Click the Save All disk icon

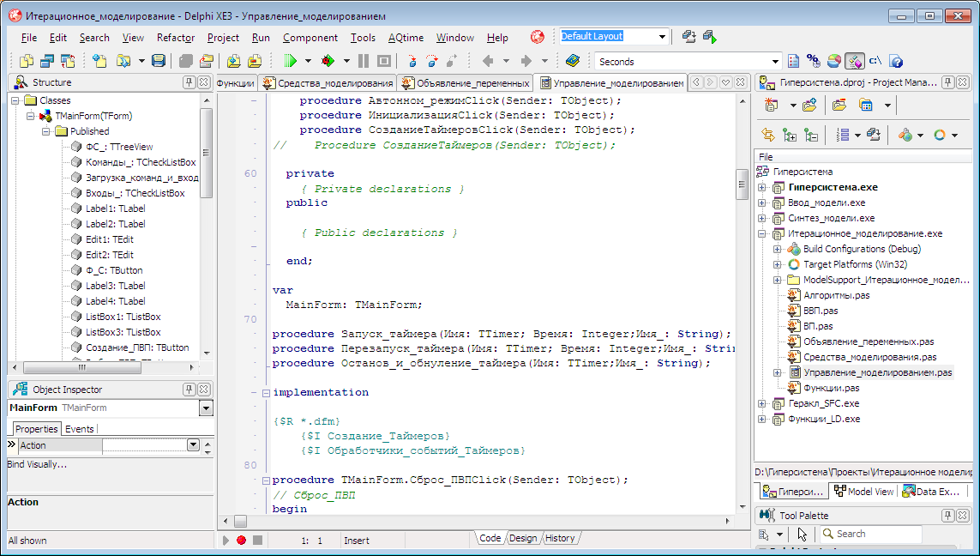[x=158, y=61]
